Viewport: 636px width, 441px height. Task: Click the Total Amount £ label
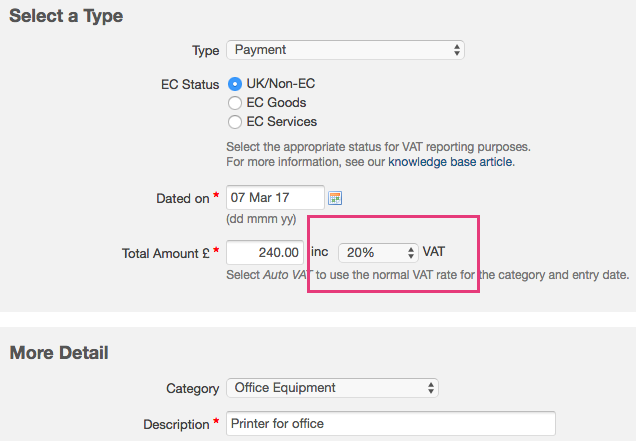pos(164,253)
